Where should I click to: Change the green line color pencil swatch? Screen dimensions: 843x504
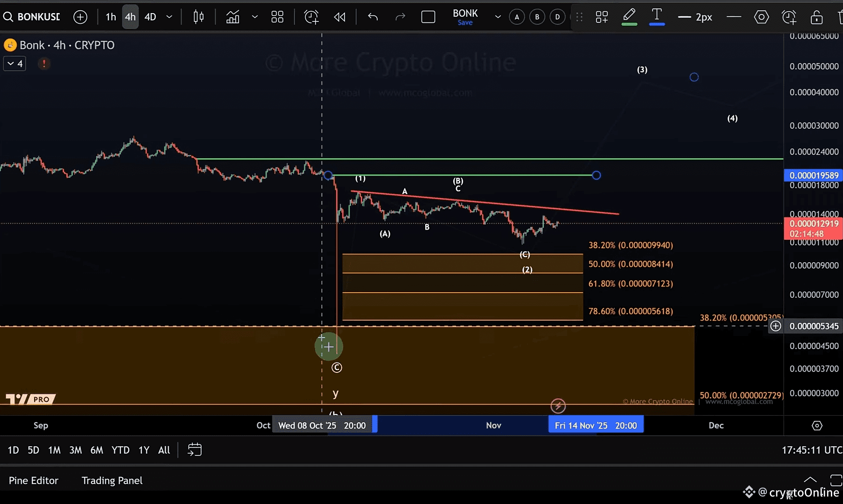(x=629, y=17)
